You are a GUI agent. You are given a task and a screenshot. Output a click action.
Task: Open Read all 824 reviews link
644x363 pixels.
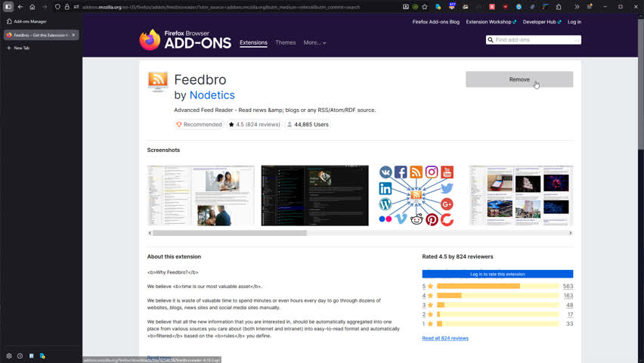[445, 338]
